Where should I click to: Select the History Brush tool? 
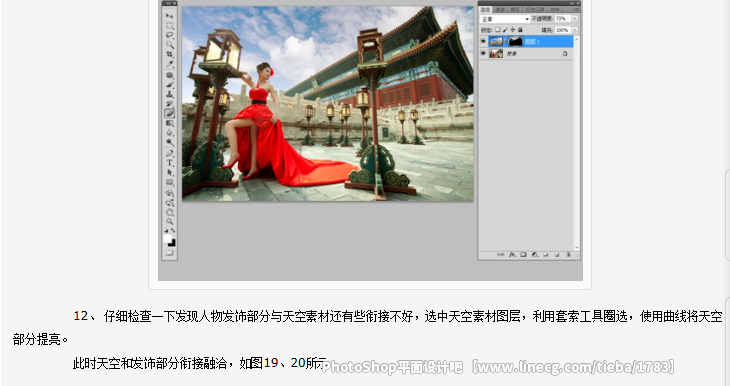point(169,103)
